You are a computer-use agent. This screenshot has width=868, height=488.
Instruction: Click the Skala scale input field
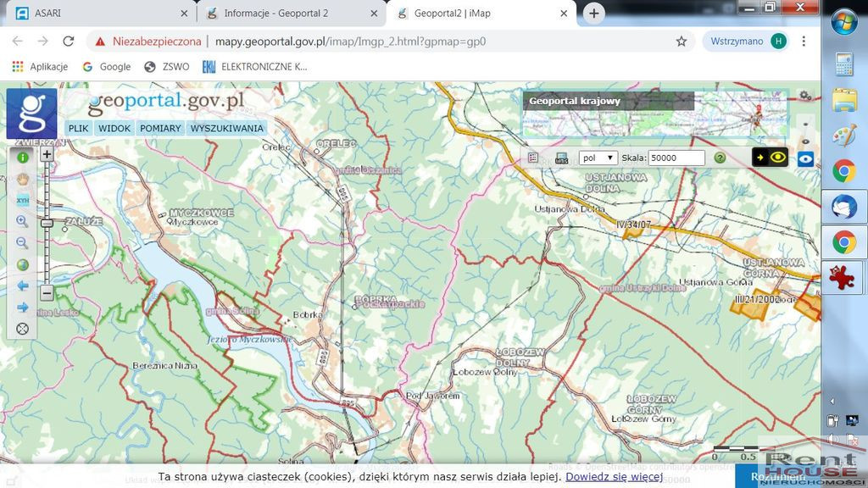(676, 158)
